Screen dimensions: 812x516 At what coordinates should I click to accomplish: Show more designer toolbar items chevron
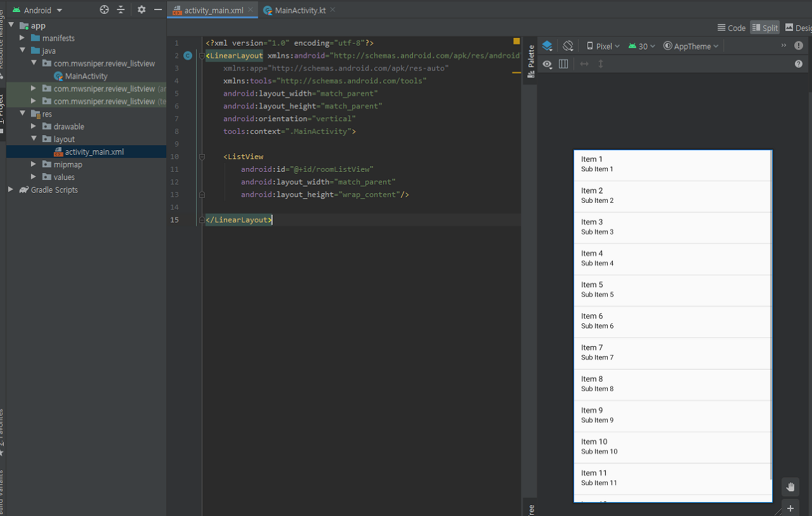tap(783, 46)
